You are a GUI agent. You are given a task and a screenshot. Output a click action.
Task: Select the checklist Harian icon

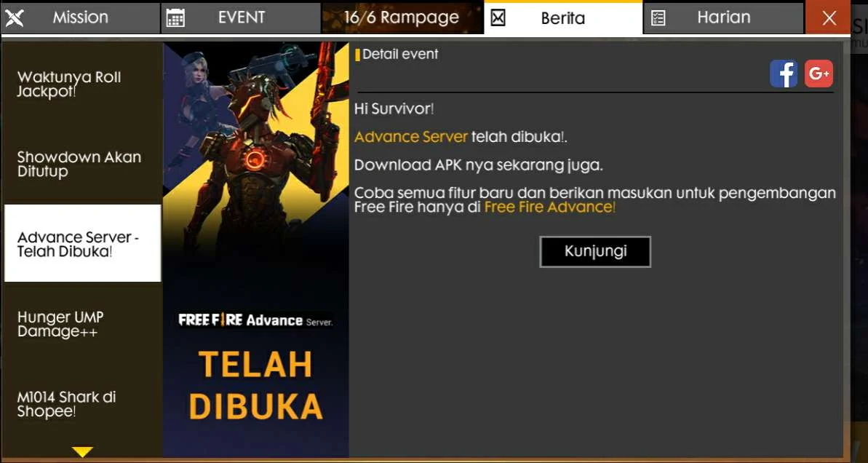[658, 18]
